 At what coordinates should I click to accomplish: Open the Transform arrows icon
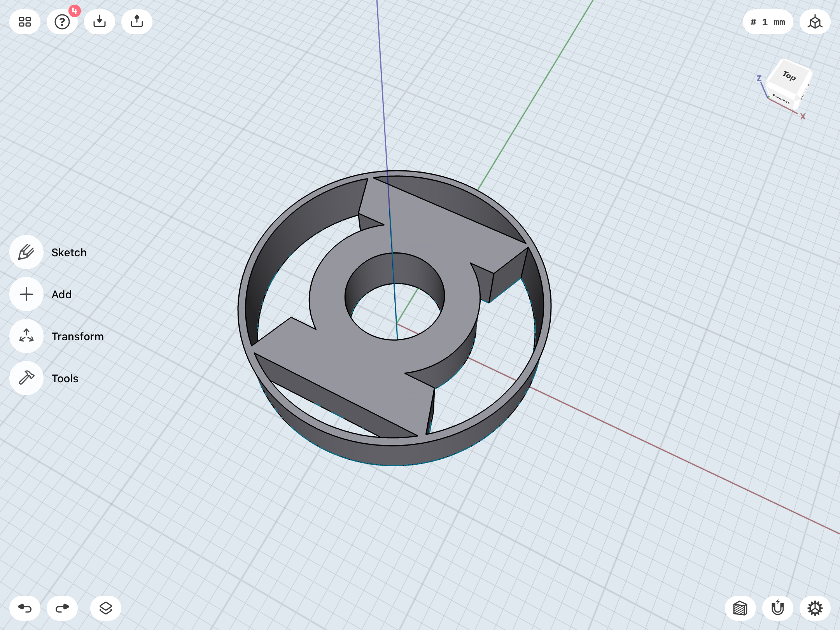pos(26,336)
